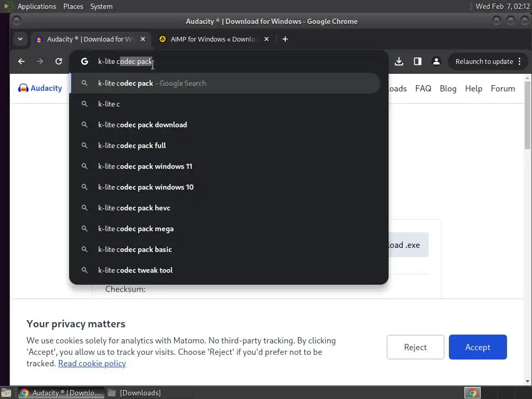Image resolution: width=532 pixels, height=399 pixels.
Task: Switch to the AIMP for Windows tab
Action: [214, 39]
